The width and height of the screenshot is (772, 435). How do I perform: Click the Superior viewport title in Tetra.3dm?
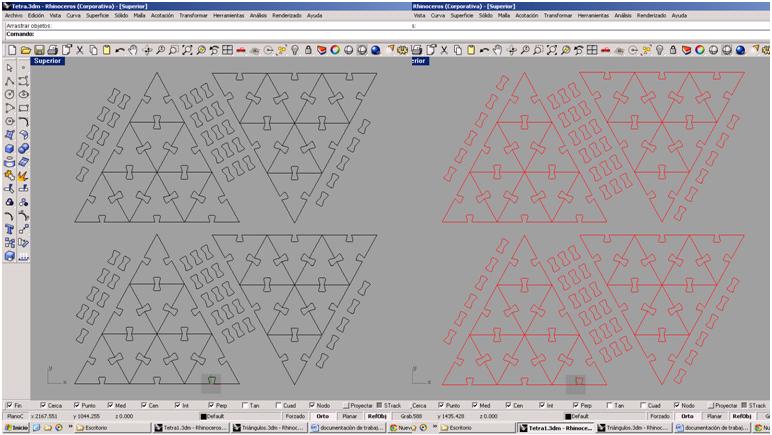tap(48, 61)
